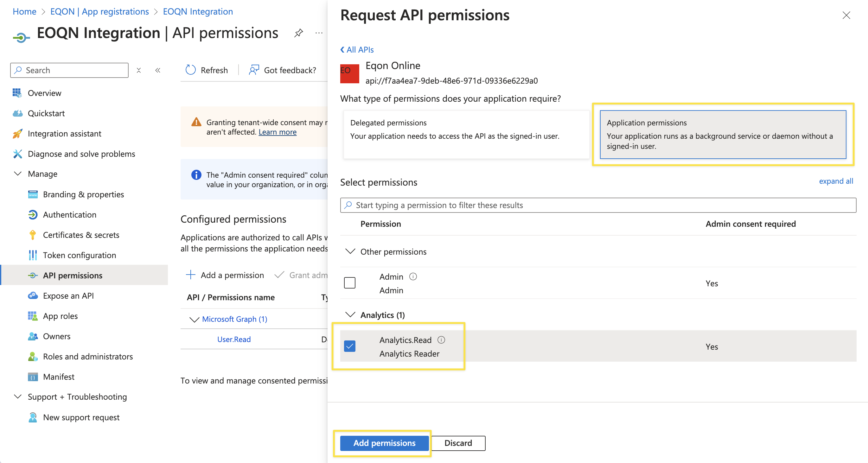Open the API permissions menu item

(x=85, y=275)
